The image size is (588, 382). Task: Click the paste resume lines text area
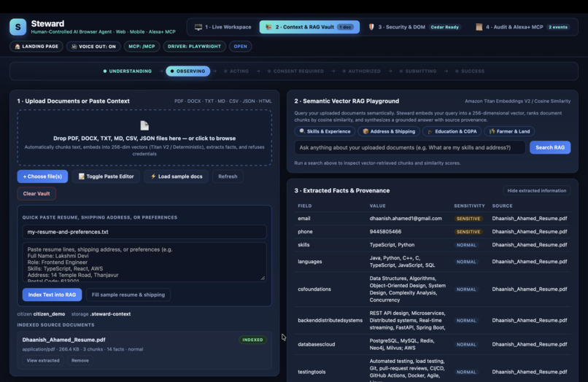click(x=144, y=262)
